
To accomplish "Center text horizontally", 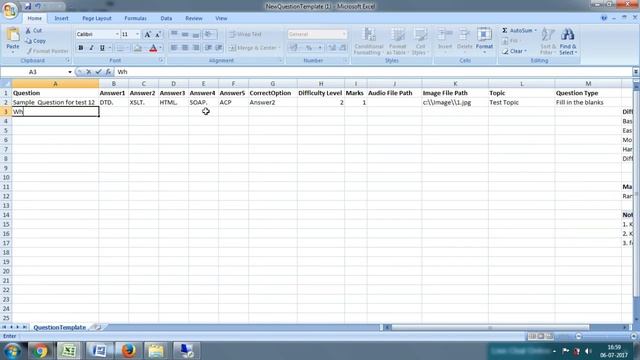I will tap(185, 48).
